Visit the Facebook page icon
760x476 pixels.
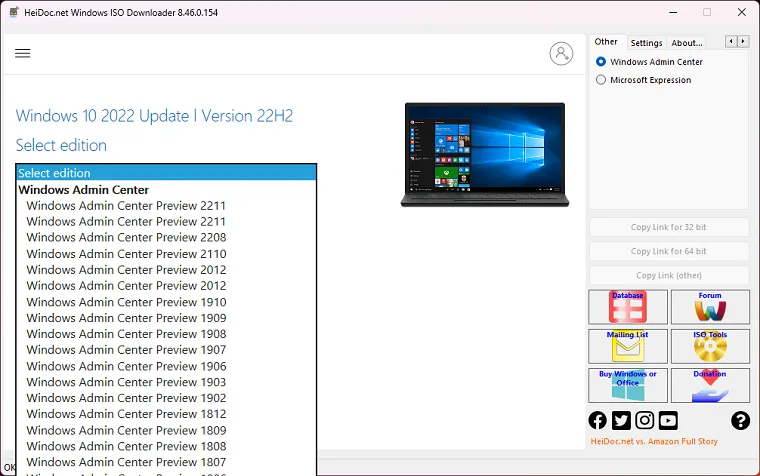[x=598, y=420]
